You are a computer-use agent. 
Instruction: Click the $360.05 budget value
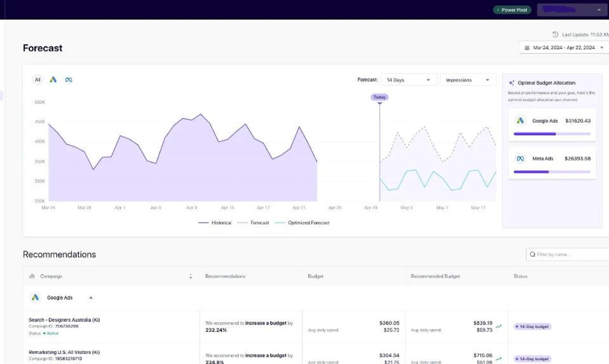389,323
